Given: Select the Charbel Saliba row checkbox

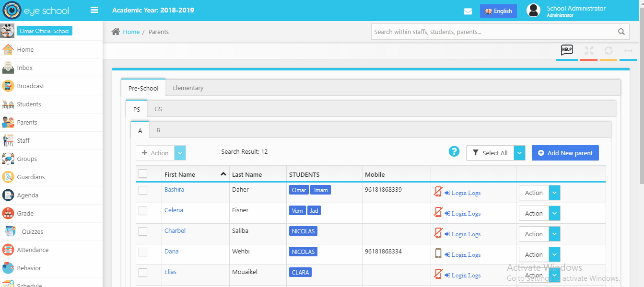Looking at the screenshot, I should tap(143, 231).
